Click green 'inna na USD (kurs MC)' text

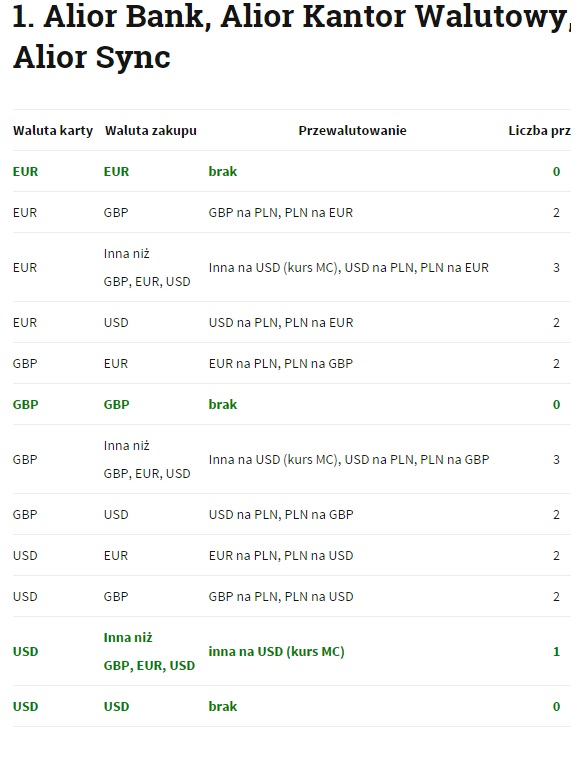click(276, 652)
